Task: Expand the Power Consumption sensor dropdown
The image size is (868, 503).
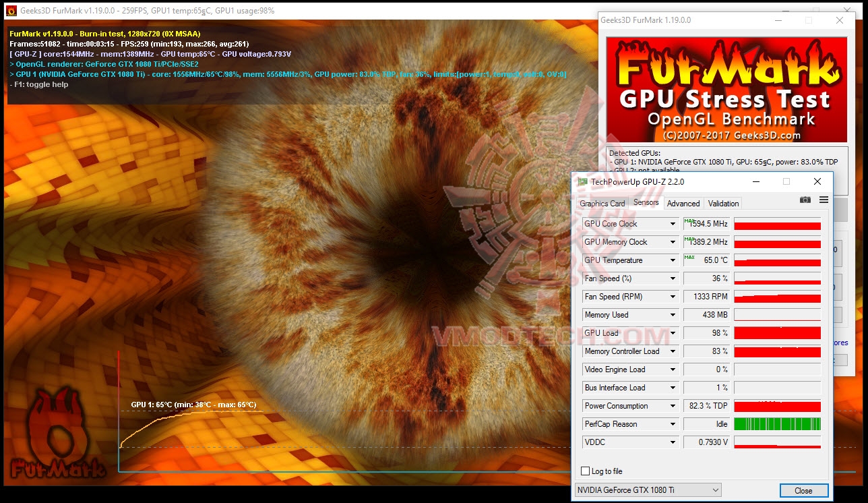Action: [x=672, y=406]
